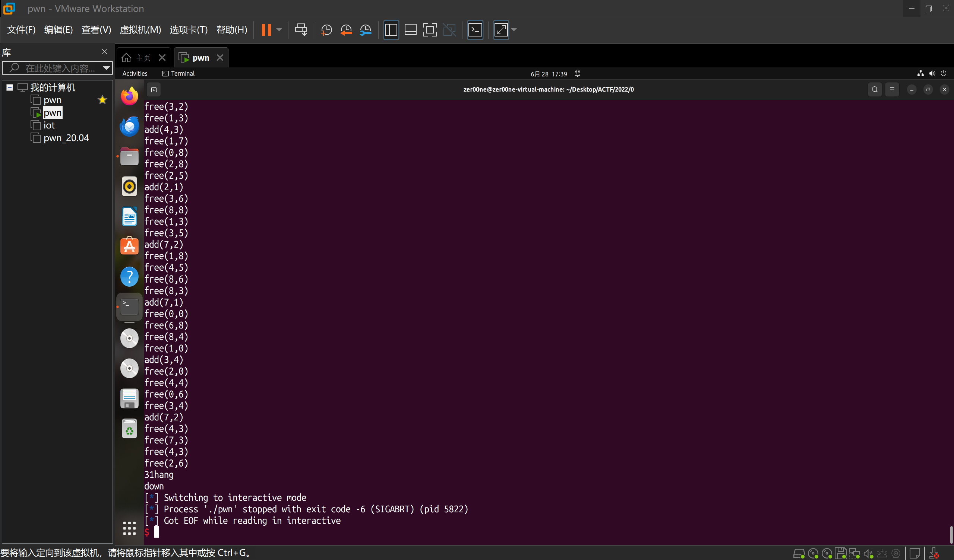954x560 pixels.
Task: Open the 虚拟机(M) menu
Action: point(140,29)
